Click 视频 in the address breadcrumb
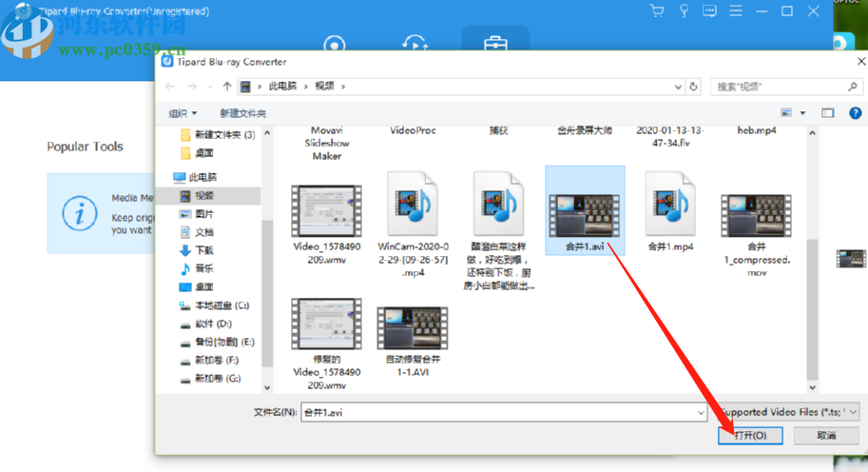This screenshot has width=868, height=472. click(324, 87)
